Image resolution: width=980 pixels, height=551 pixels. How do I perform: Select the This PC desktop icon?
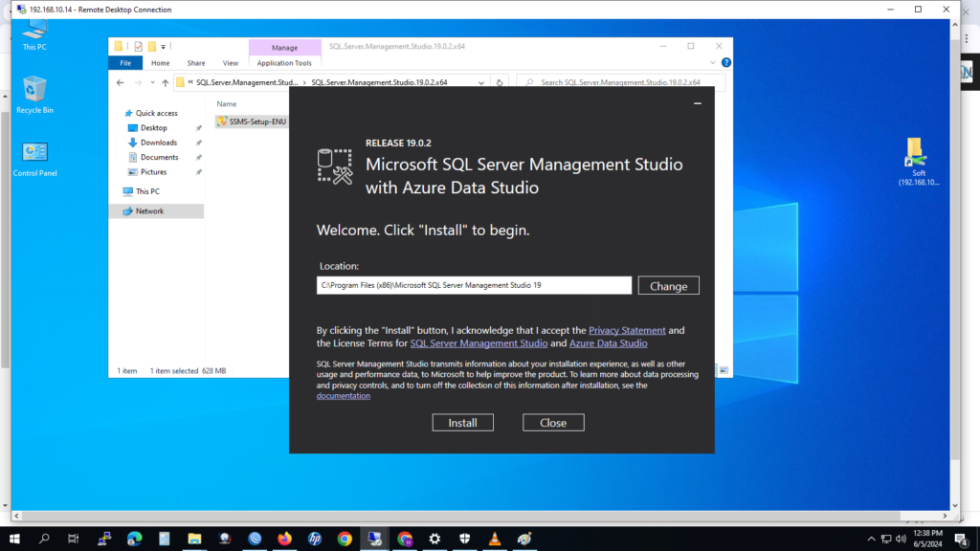[x=34, y=35]
